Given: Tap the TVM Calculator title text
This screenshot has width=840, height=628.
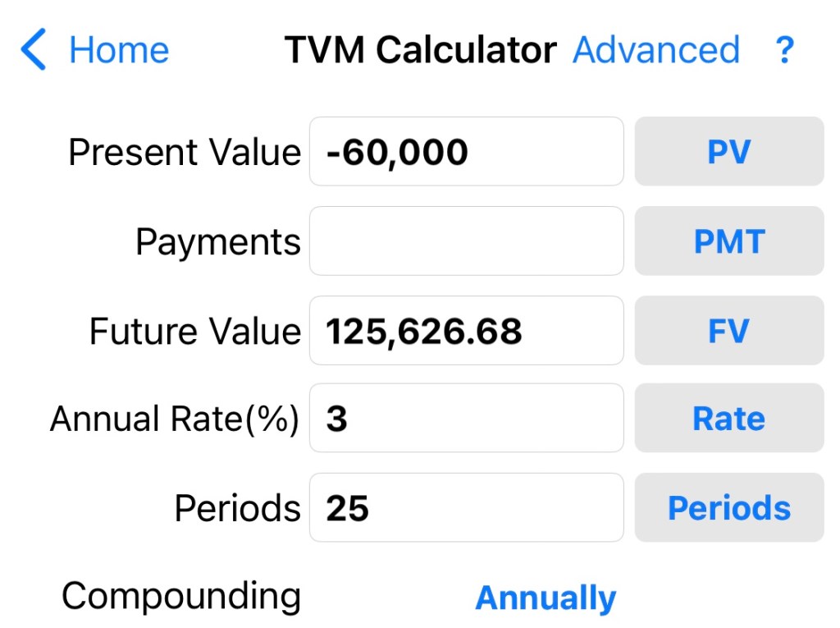Looking at the screenshot, I should 420,50.
